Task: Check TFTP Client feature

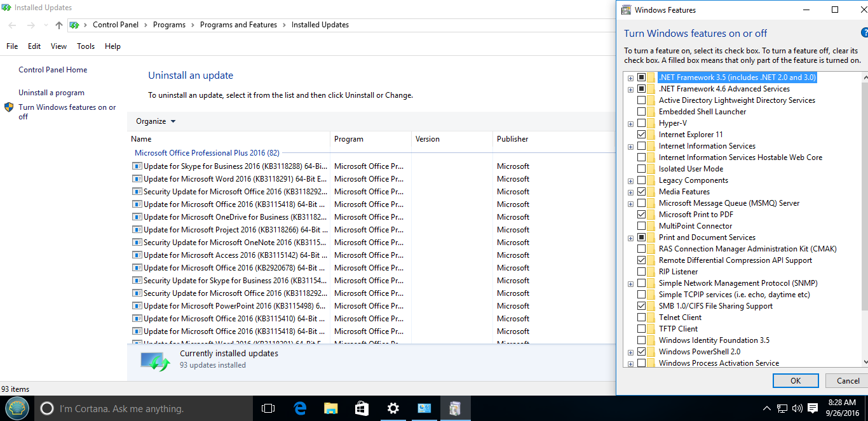Action: [641, 329]
